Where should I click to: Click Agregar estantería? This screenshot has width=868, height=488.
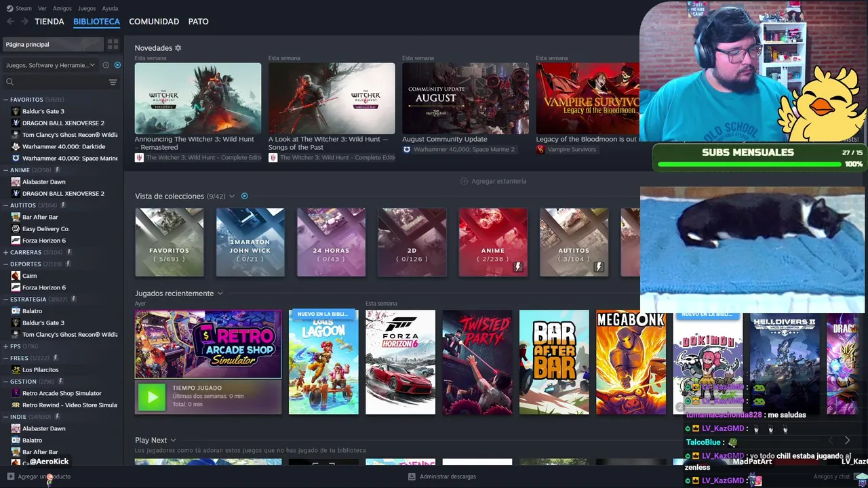pos(493,181)
